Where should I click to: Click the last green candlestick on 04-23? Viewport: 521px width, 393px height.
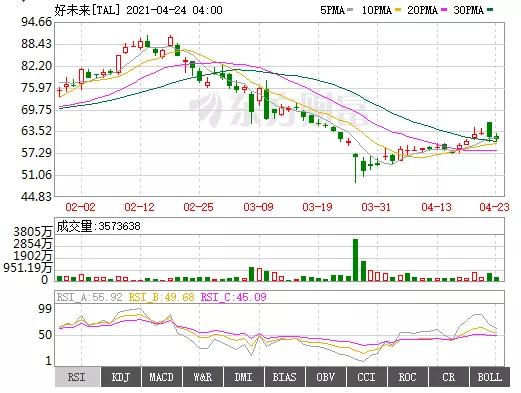pos(497,137)
